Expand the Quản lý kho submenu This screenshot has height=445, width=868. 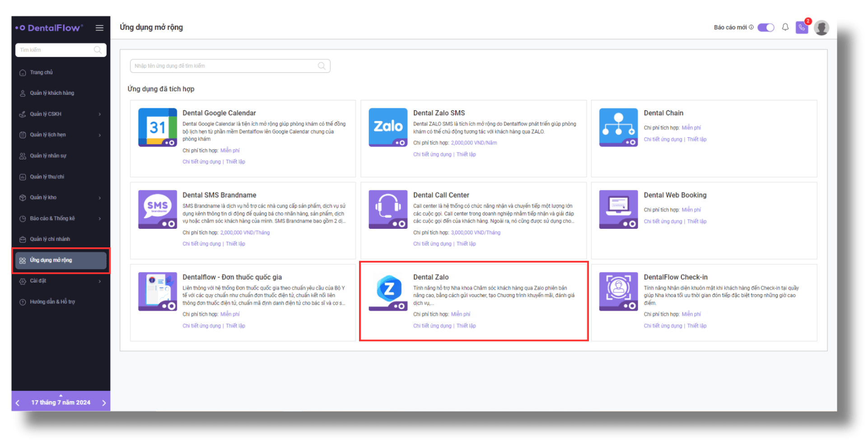100,198
